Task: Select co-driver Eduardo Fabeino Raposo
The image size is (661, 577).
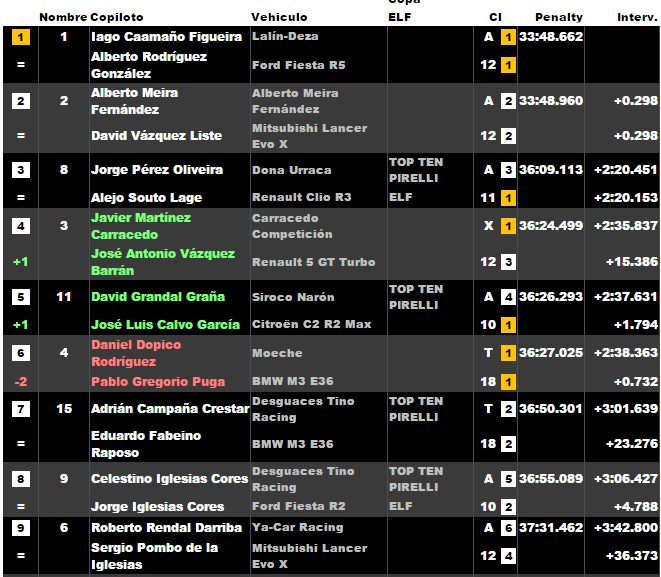Action: (x=146, y=444)
